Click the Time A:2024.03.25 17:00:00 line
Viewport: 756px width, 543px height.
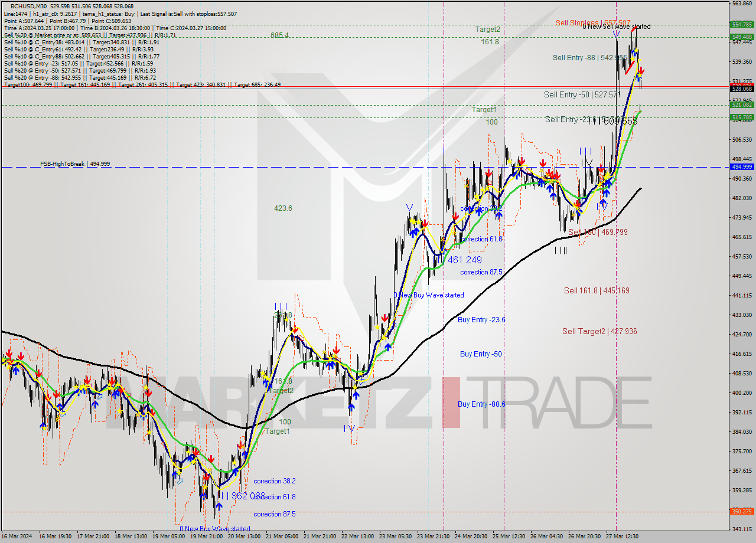pos(115,27)
